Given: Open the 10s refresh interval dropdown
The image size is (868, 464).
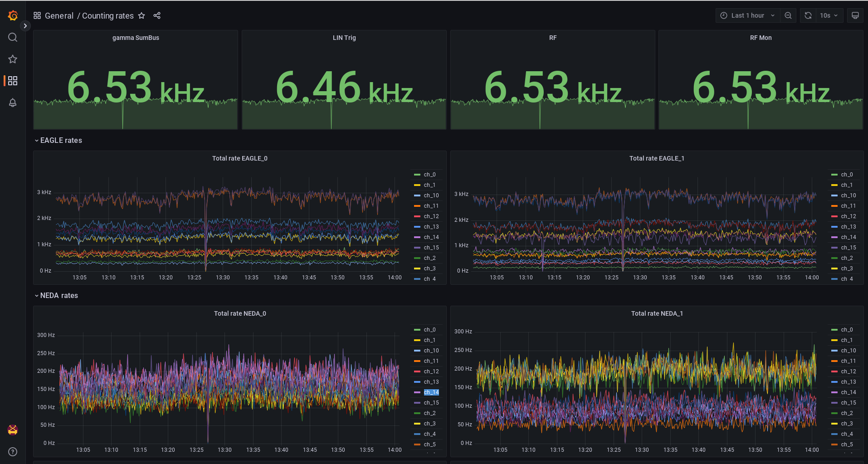Looking at the screenshot, I should [828, 15].
